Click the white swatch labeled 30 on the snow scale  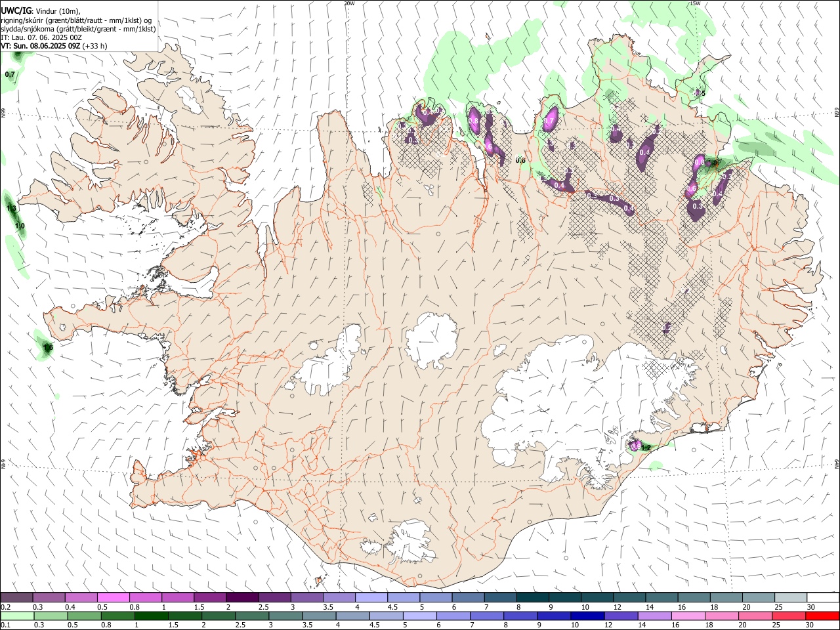pos(822,598)
